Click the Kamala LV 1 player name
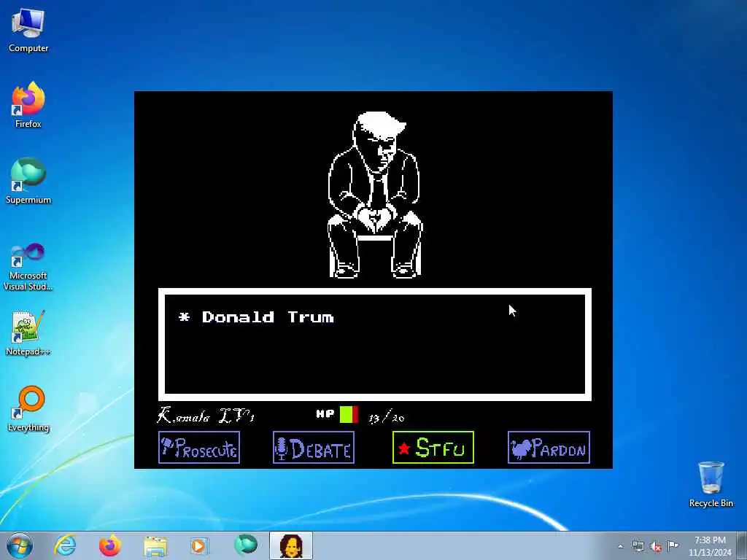 coord(206,415)
